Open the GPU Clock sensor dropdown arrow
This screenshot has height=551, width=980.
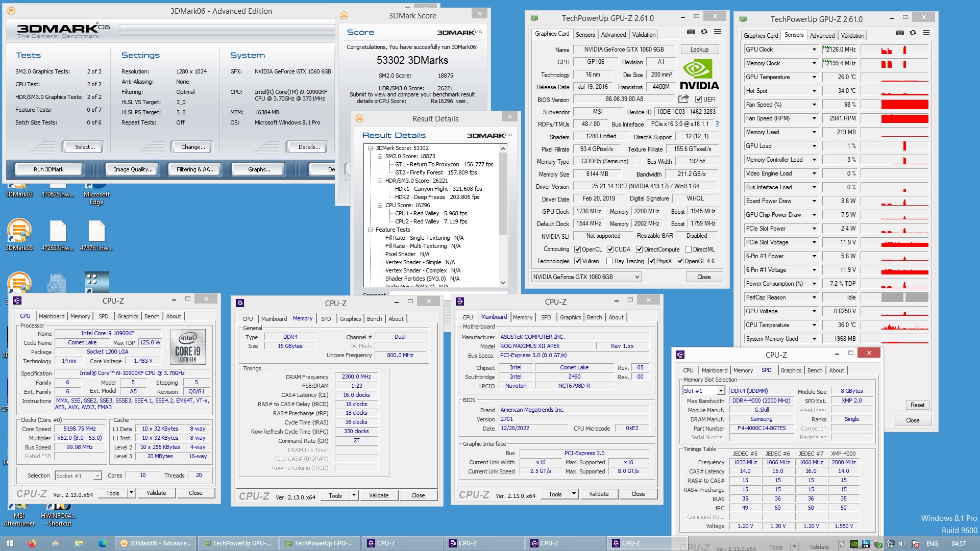(814, 49)
